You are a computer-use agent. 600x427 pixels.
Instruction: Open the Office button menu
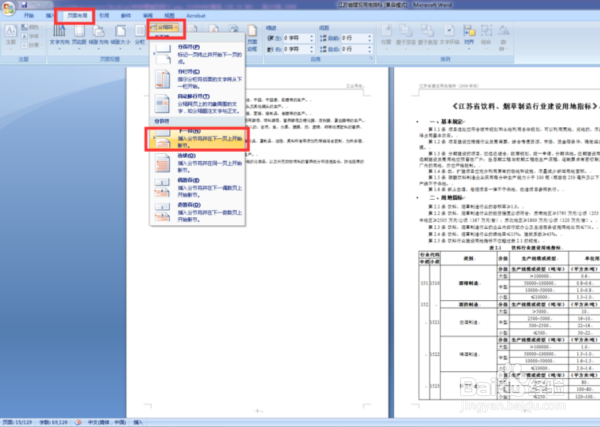pos(8,8)
